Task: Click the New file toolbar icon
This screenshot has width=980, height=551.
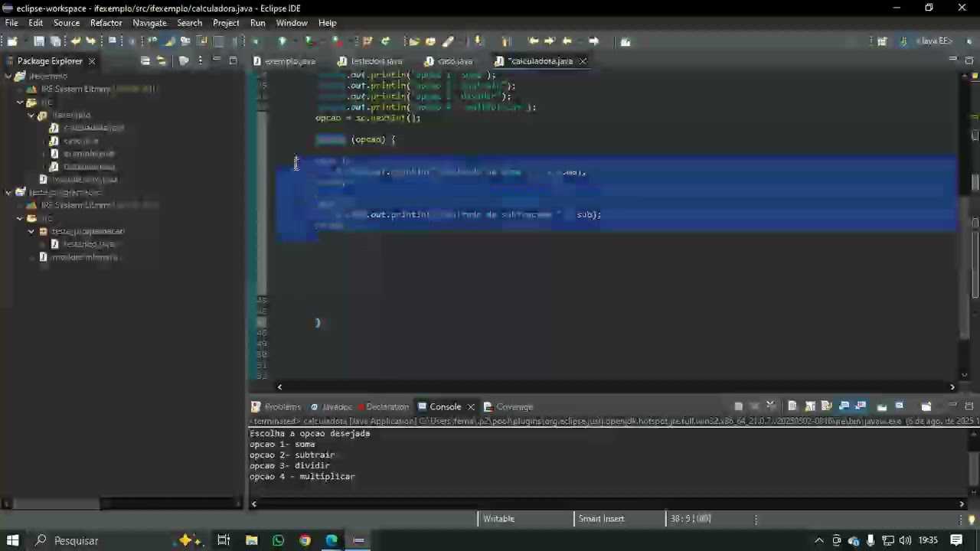Action: [12, 41]
